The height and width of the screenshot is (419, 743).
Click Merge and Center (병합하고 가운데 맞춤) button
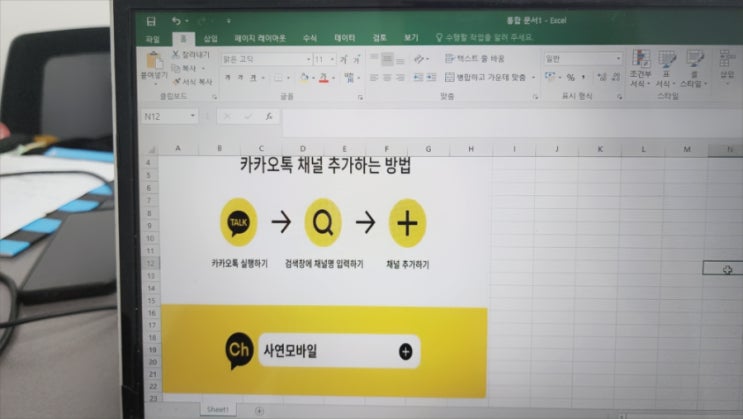tap(486, 77)
